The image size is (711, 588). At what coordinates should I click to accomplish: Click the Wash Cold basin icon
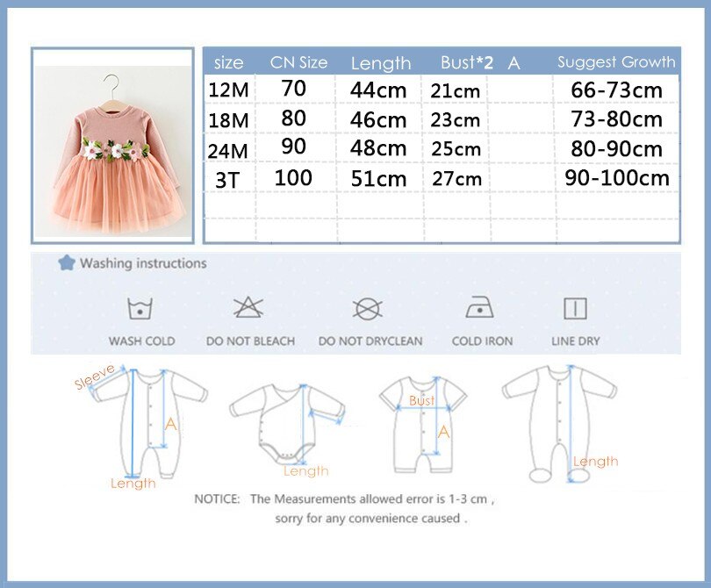141,309
